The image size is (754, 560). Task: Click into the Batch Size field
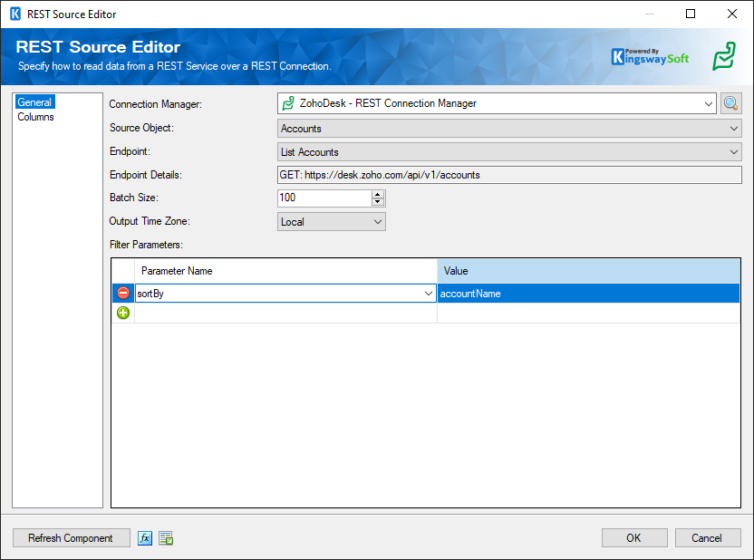pos(324,198)
